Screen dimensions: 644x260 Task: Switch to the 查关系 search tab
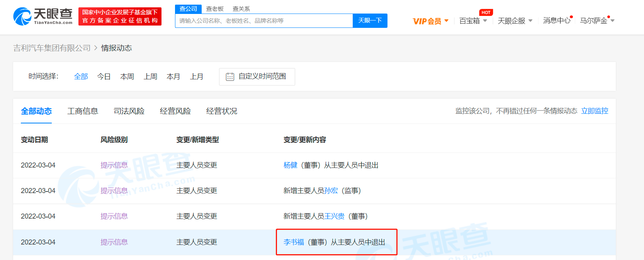pyautogui.click(x=241, y=9)
